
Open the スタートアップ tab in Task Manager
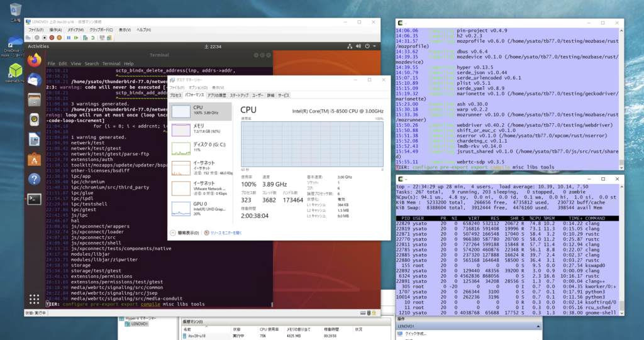(238, 95)
